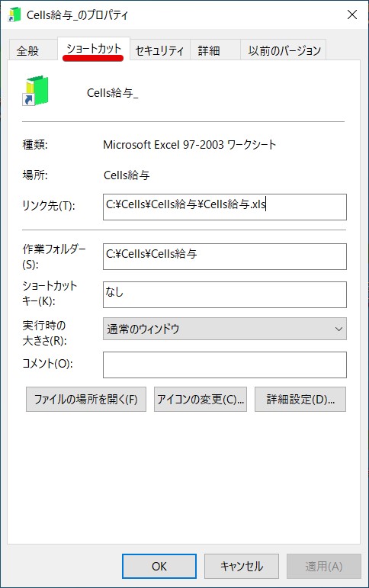Switch to the 全般 tab

click(x=27, y=50)
